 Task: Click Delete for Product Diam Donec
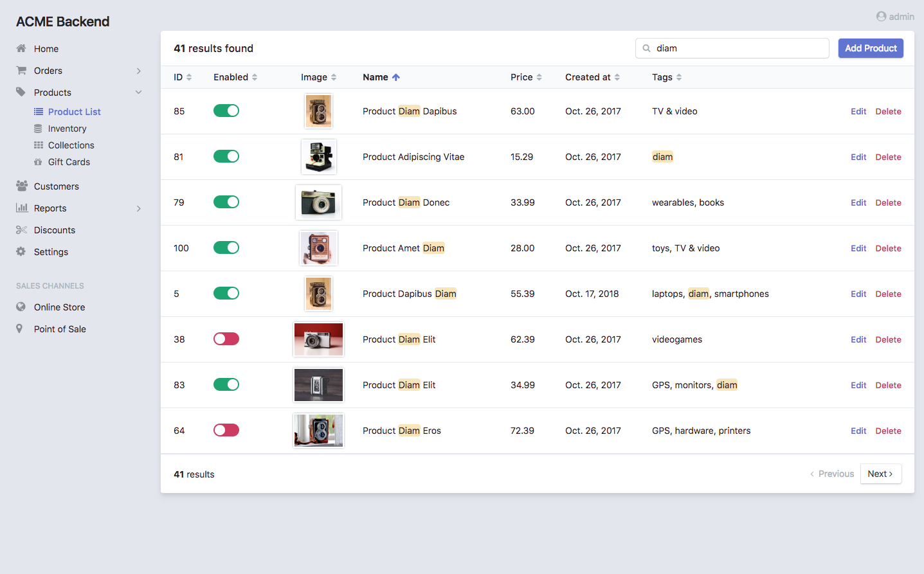click(888, 202)
